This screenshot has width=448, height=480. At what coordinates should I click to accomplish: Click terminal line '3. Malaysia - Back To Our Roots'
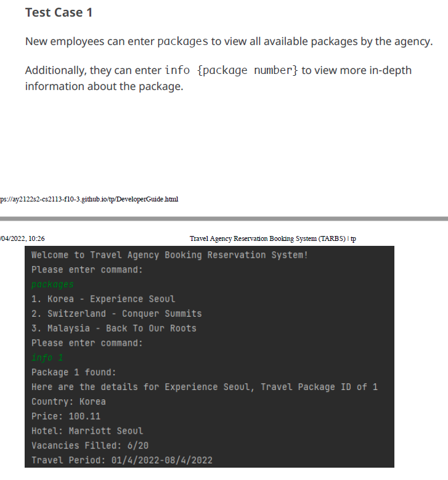(x=113, y=328)
